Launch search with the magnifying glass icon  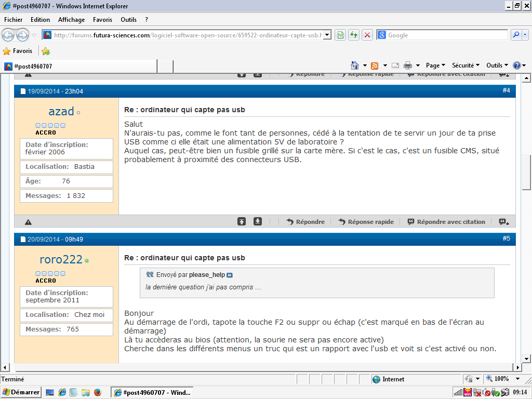click(516, 35)
